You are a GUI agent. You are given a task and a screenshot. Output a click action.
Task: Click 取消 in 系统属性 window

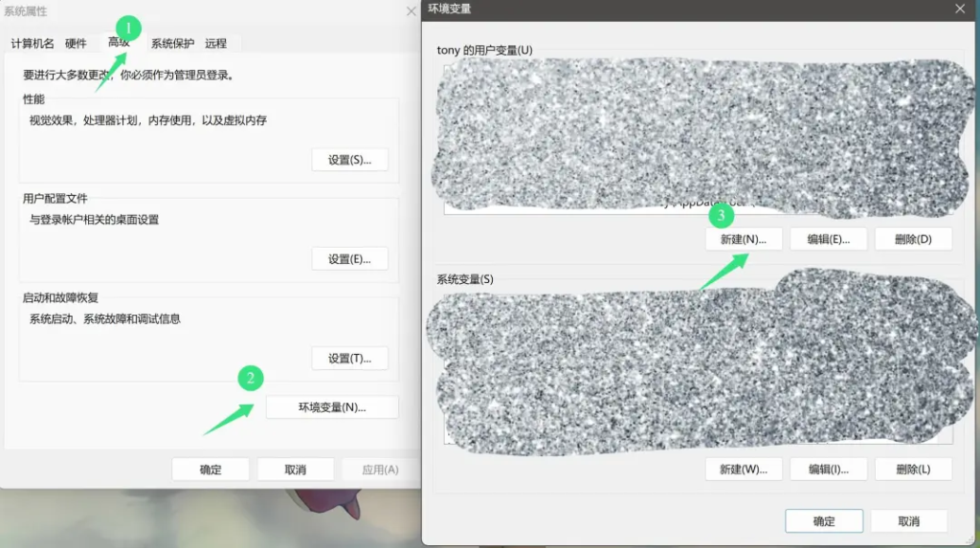(296, 470)
